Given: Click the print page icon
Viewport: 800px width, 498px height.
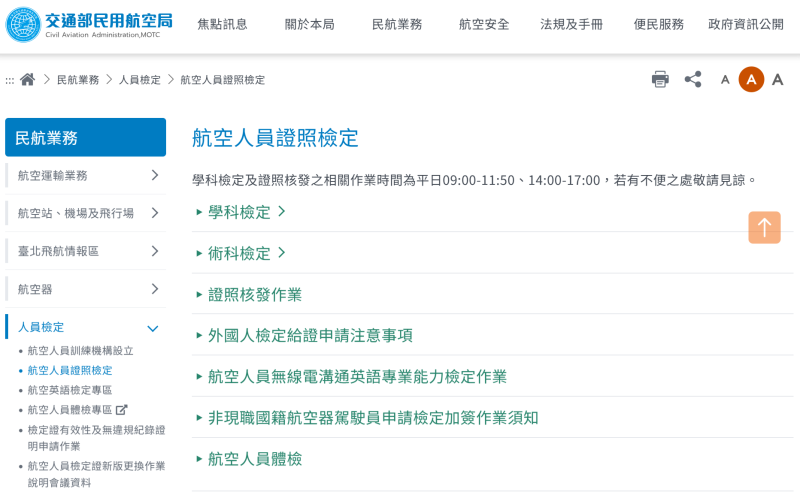Looking at the screenshot, I should (660, 79).
